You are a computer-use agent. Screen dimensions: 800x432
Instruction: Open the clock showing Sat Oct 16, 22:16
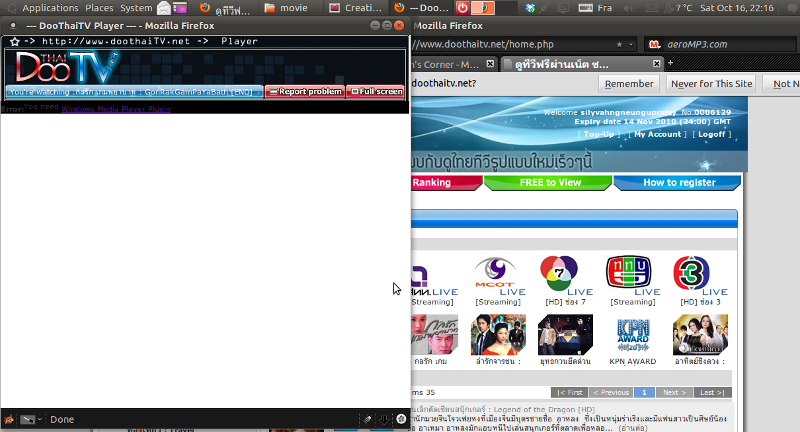(x=737, y=8)
